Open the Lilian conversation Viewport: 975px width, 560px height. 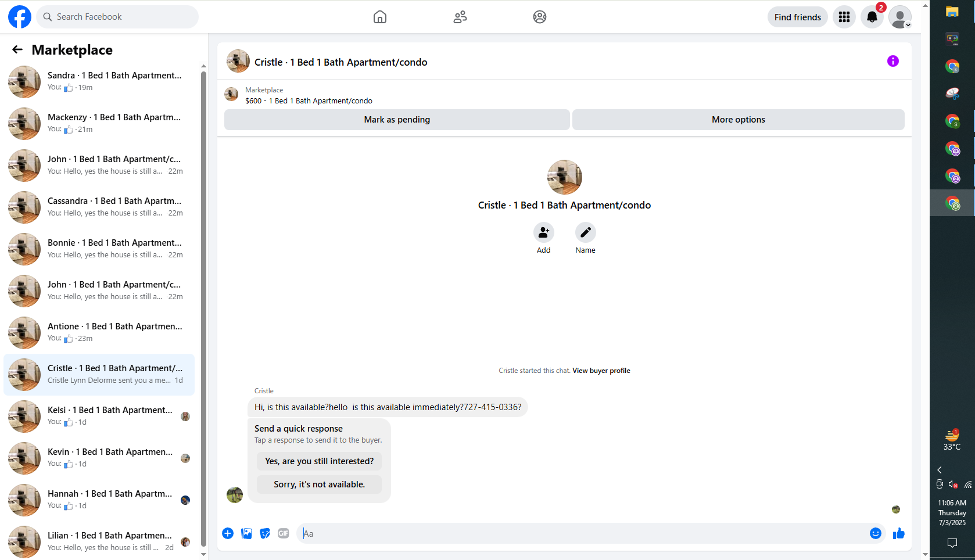(99, 542)
